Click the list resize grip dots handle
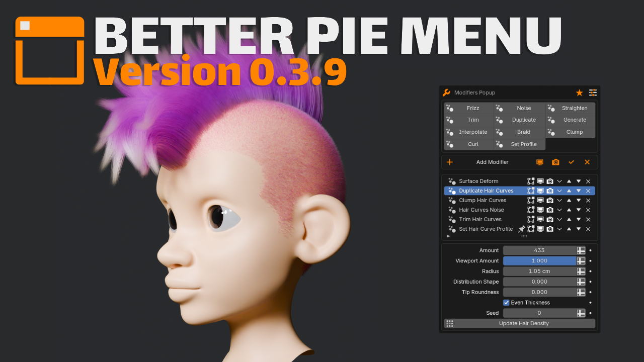This screenshot has width=644, height=362. click(x=524, y=236)
